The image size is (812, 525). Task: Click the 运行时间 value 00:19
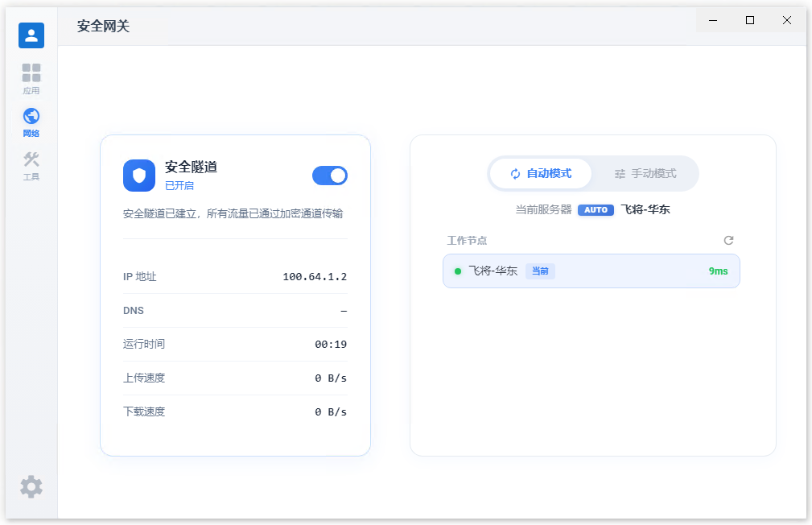click(331, 345)
